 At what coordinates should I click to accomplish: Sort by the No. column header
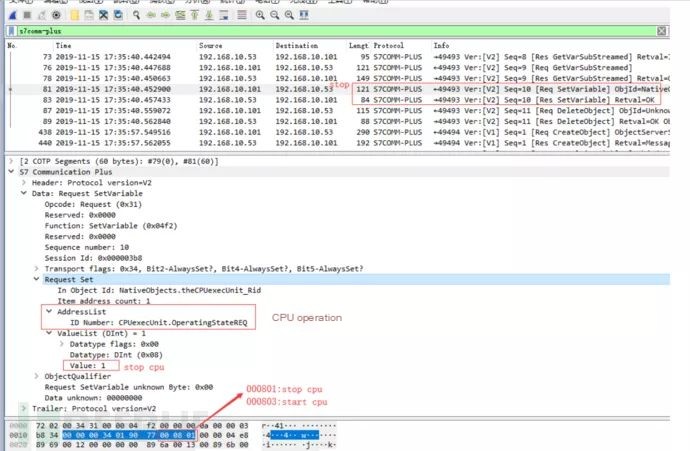(12, 45)
